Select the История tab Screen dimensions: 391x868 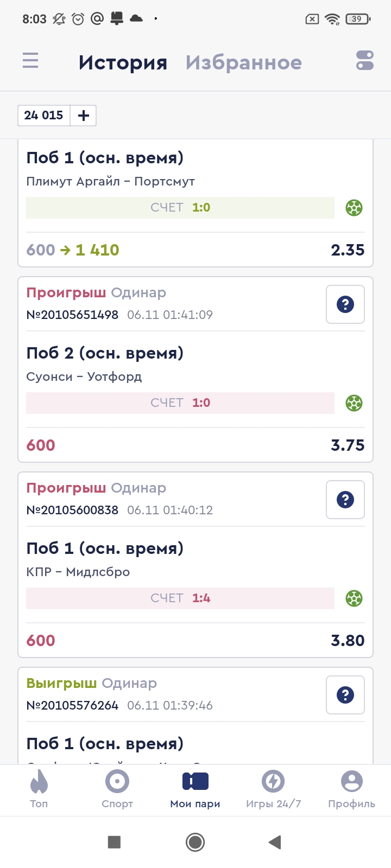point(123,63)
